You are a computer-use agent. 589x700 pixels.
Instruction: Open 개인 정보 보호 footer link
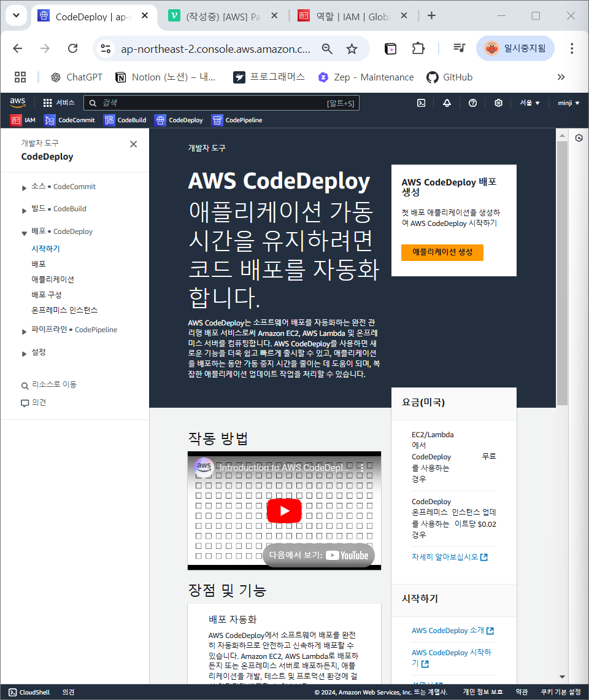point(483,692)
